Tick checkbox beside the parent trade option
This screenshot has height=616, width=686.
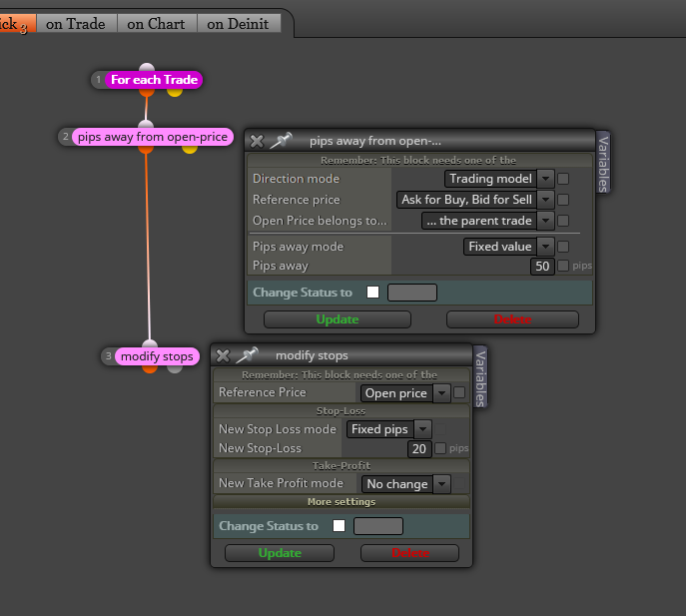pyautogui.click(x=563, y=221)
